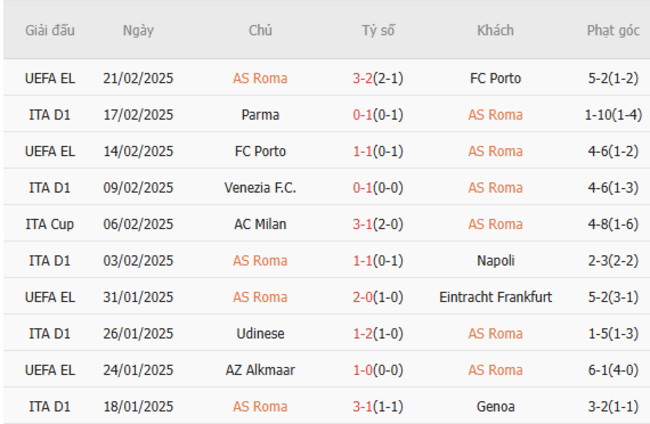Click the "Tỷ số" column header
Screen dimensions: 650x424
click(x=378, y=30)
